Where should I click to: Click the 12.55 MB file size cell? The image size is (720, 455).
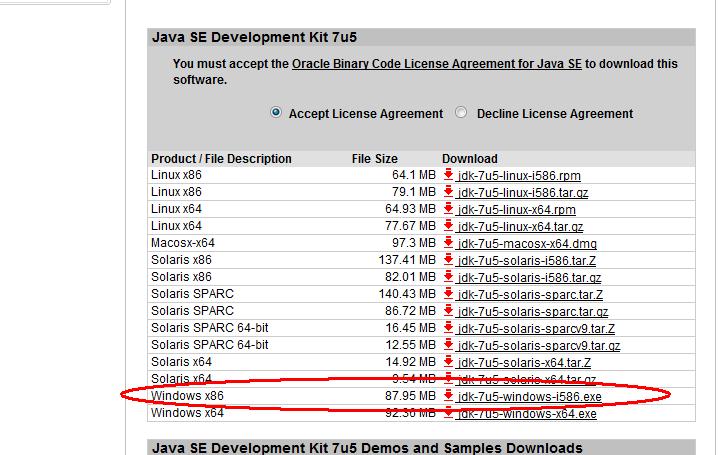[x=410, y=344]
